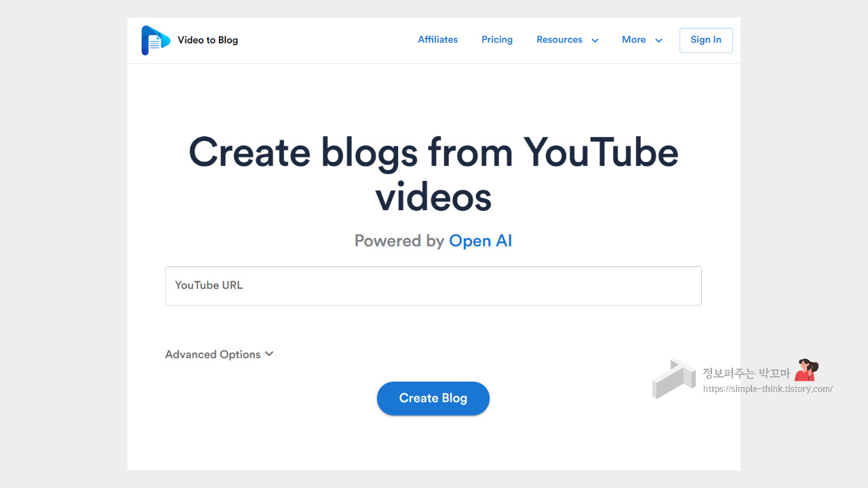868x488 pixels.
Task: Focus the YouTube URL input field
Action: (433, 286)
